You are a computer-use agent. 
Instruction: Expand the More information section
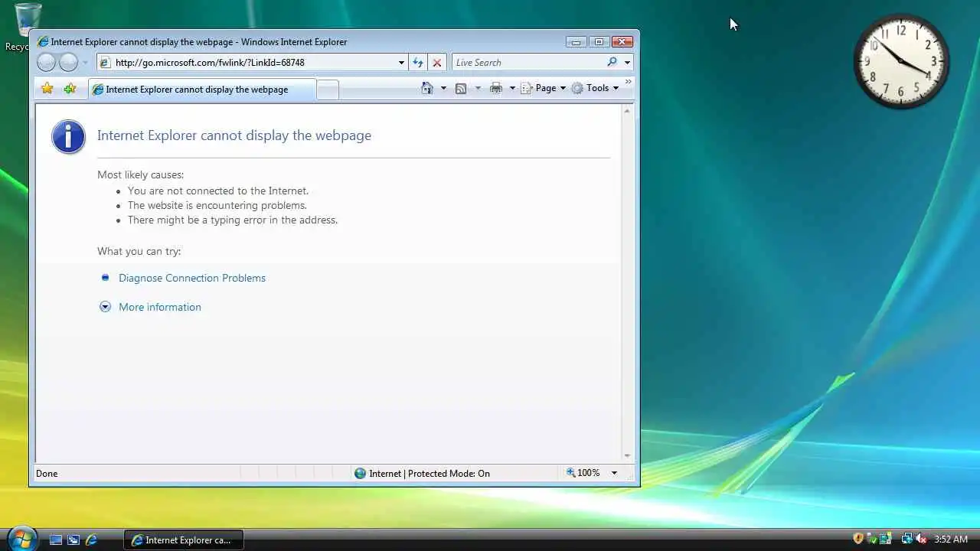159,307
